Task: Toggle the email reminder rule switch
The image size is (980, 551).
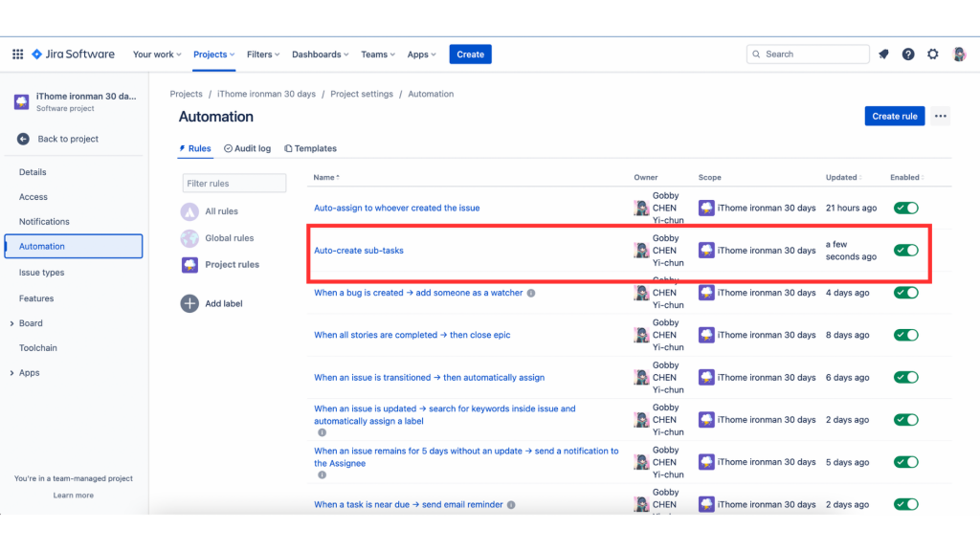Action: pos(905,504)
